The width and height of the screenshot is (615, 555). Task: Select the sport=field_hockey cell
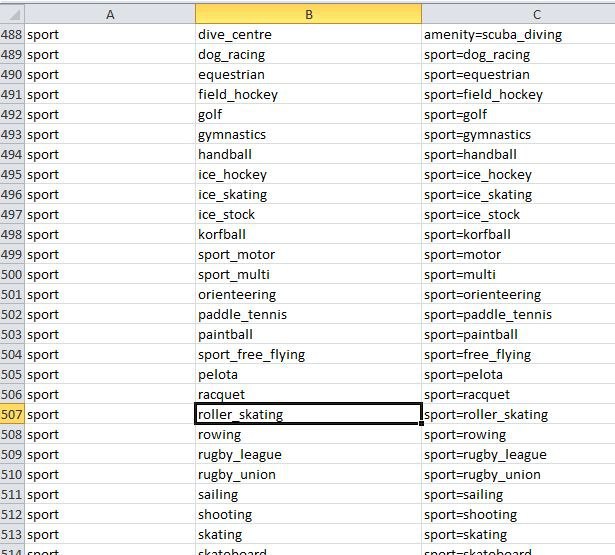pos(519,94)
